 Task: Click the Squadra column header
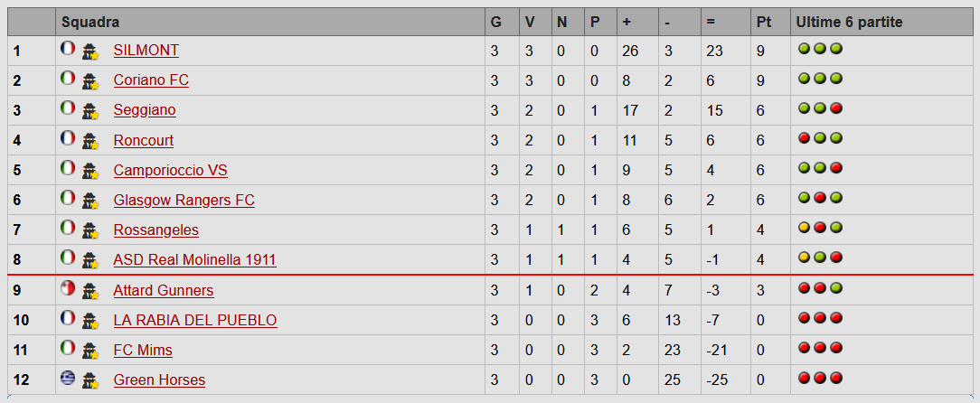90,22
